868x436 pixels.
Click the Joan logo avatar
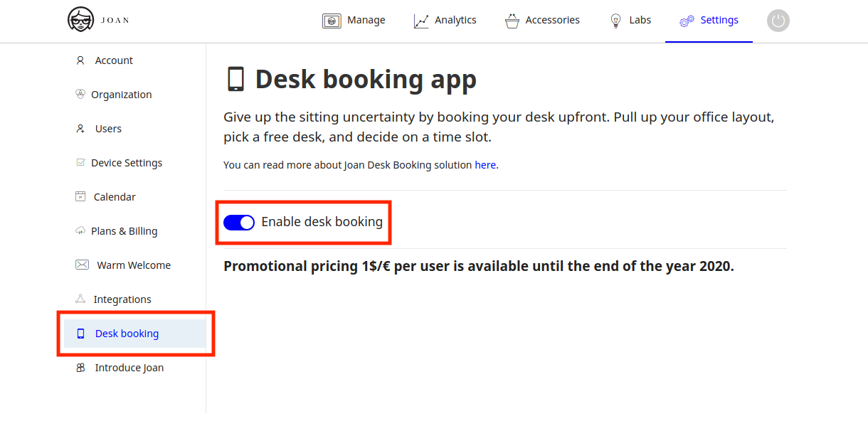tap(80, 20)
